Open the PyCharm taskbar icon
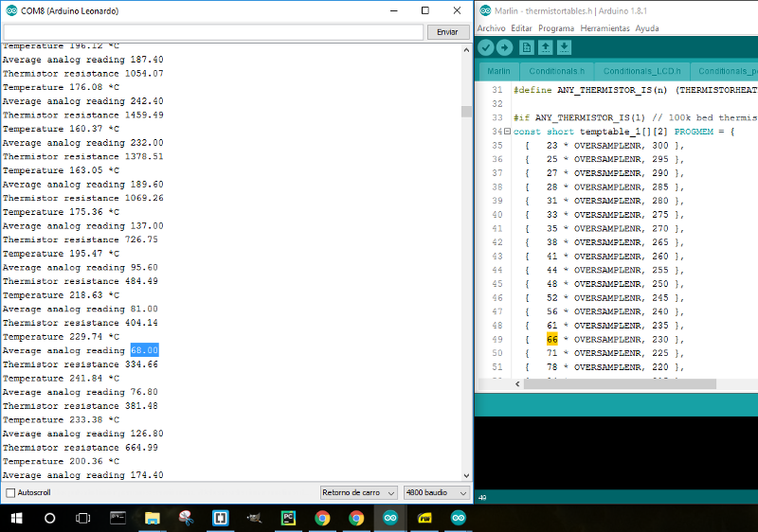Viewport: 758px width, 532px height. tap(288, 518)
